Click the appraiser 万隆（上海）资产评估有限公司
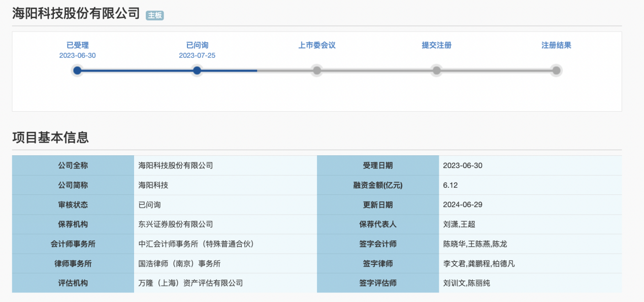 tap(190, 283)
